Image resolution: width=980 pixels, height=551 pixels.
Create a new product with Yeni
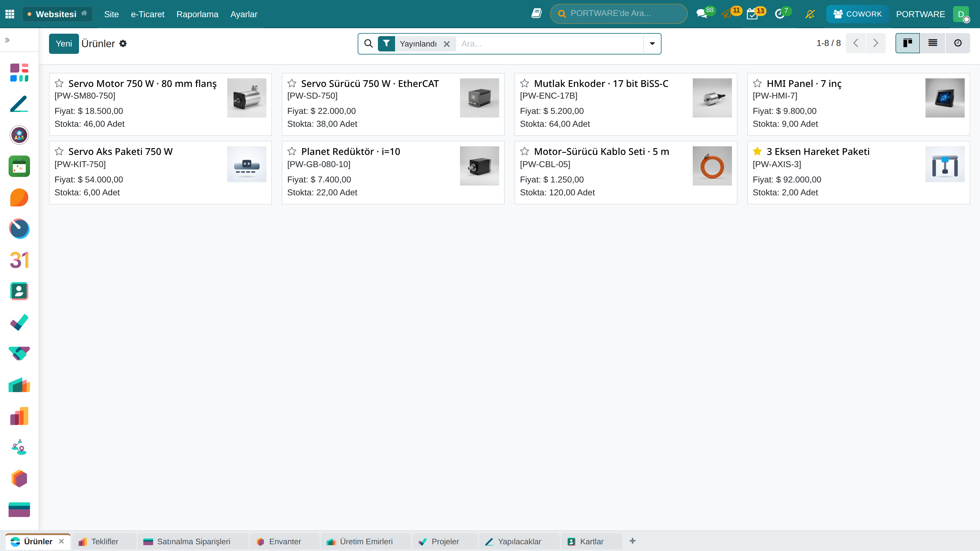(63, 44)
